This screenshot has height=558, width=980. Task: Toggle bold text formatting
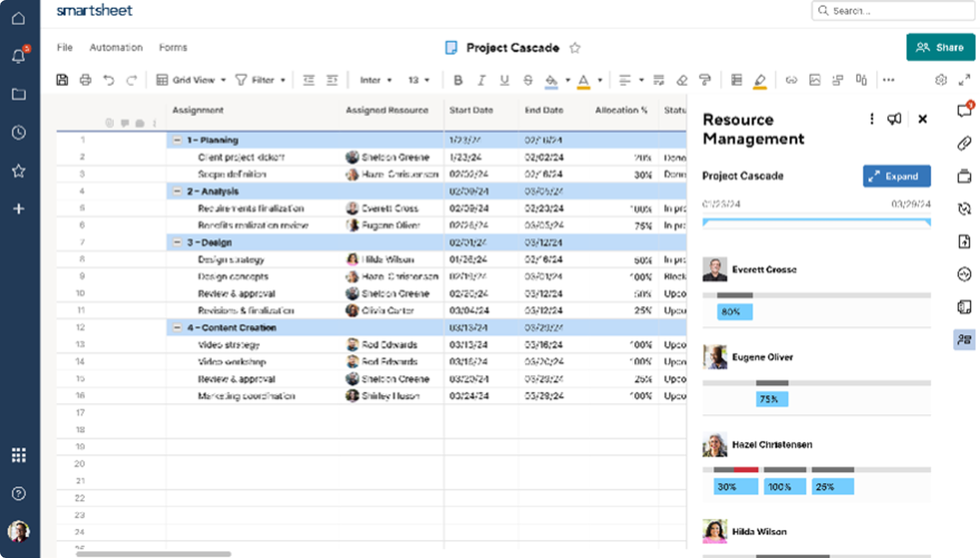click(x=458, y=80)
